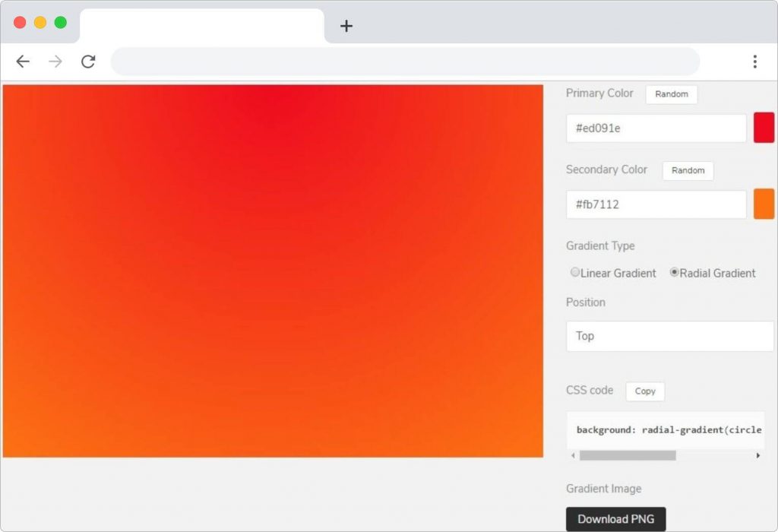The width and height of the screenshot is (778, 532).
Task: Focus the browser address bar
Action: click(x=405, y=62)
